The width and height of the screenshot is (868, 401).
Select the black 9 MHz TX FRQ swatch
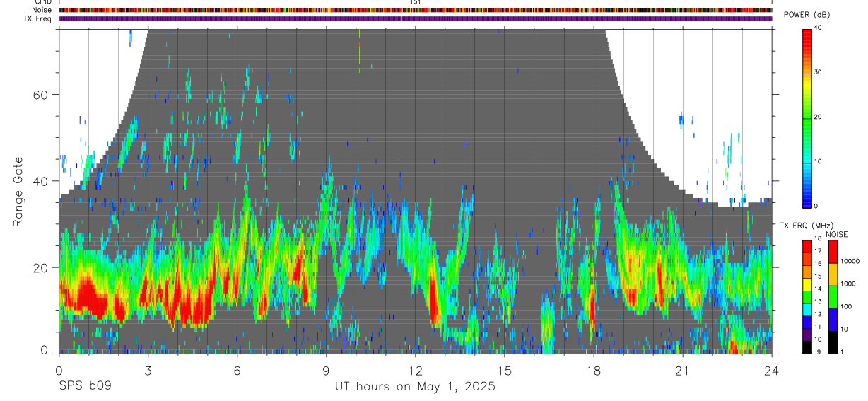coord(807,347)
